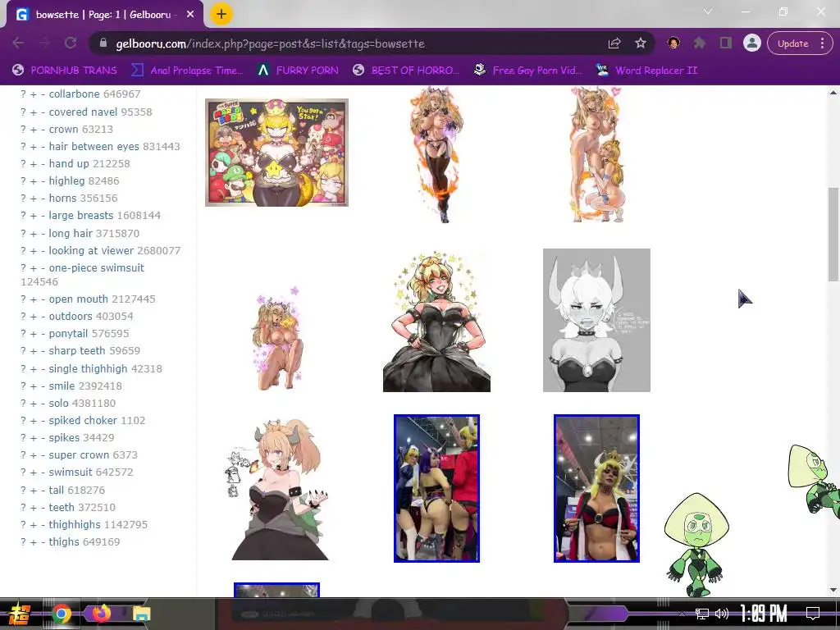
Task: Add super crown tag with plus
Action: coord(33,455)
